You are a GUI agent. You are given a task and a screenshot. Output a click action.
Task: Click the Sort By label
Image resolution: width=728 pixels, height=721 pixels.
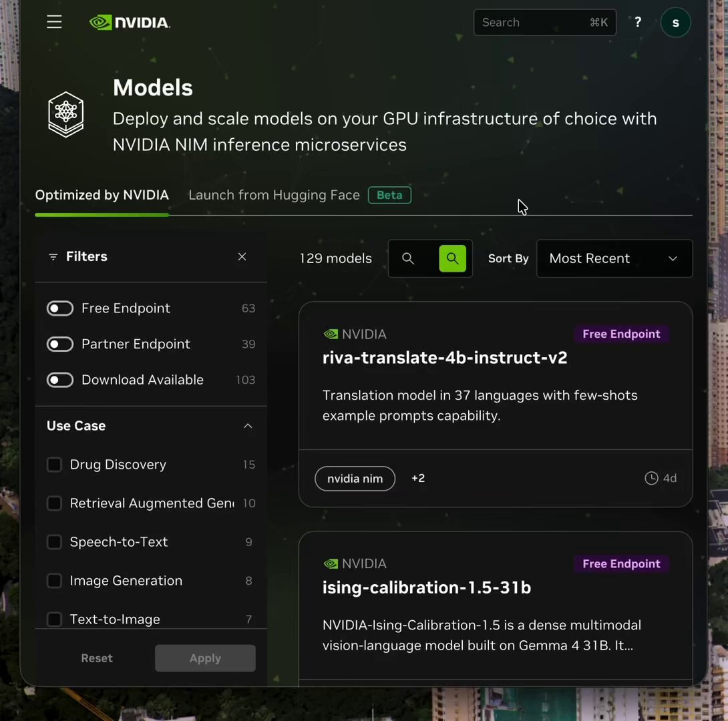[508, 258]
